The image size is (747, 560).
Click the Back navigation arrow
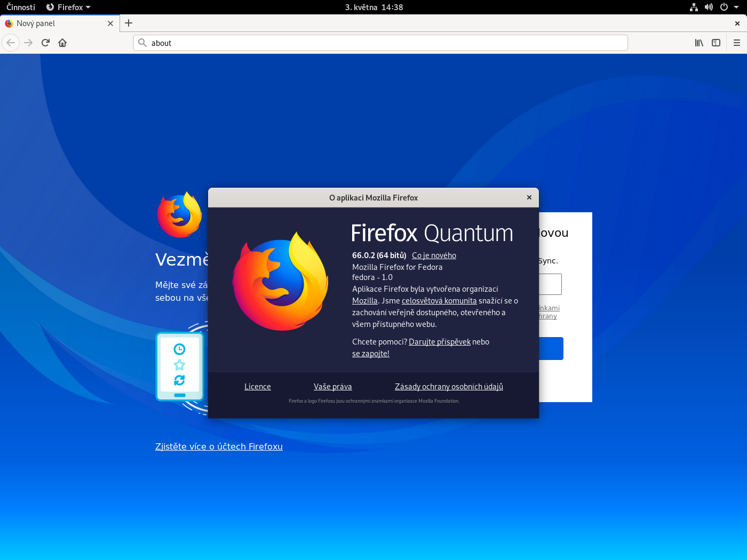coord(11,43)
